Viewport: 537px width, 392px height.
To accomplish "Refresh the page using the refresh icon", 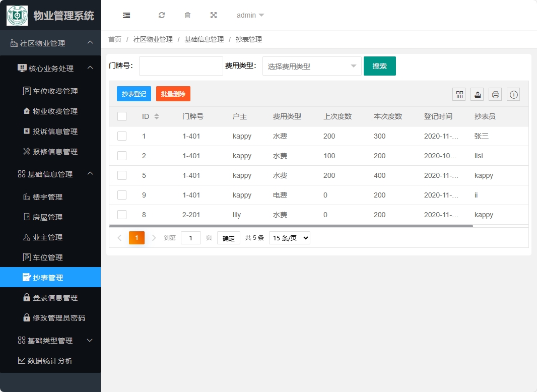I will [162, 15].
